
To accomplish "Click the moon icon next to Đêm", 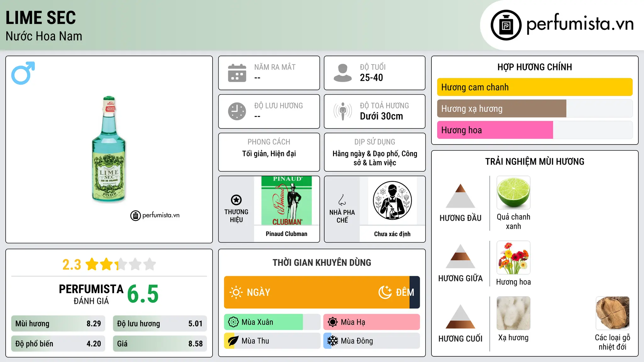I will point(385,292).
